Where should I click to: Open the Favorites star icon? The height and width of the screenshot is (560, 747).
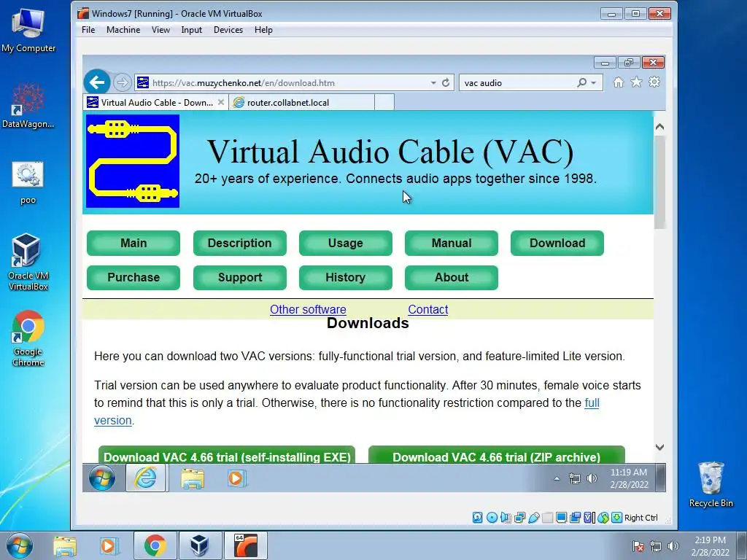click(636, 82)
